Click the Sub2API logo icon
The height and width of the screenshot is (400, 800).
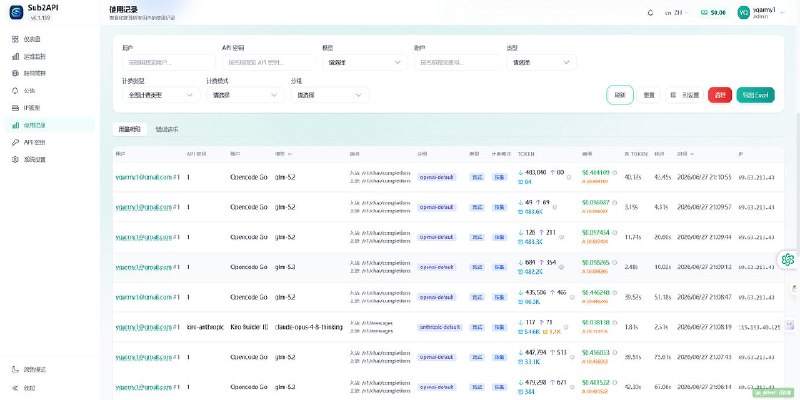pyautogui.click(x=16, y=12)
